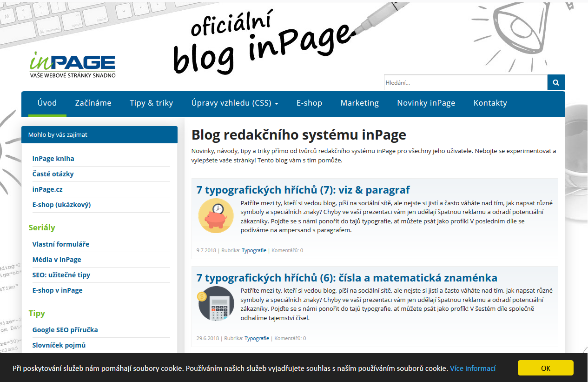Accept cookies with the OK button
The width and height of the screenshot is (588, 382).
(545, 368)
